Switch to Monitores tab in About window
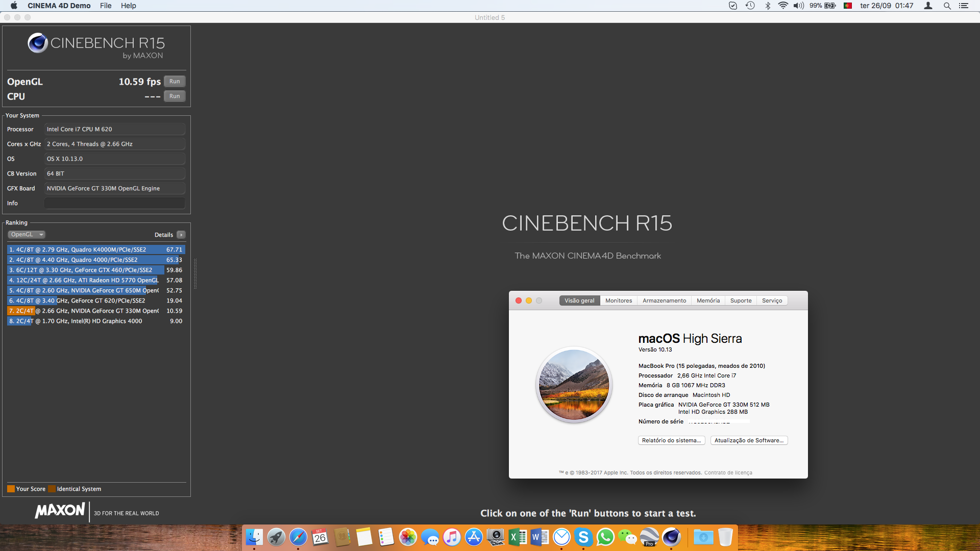 (619, 300)
